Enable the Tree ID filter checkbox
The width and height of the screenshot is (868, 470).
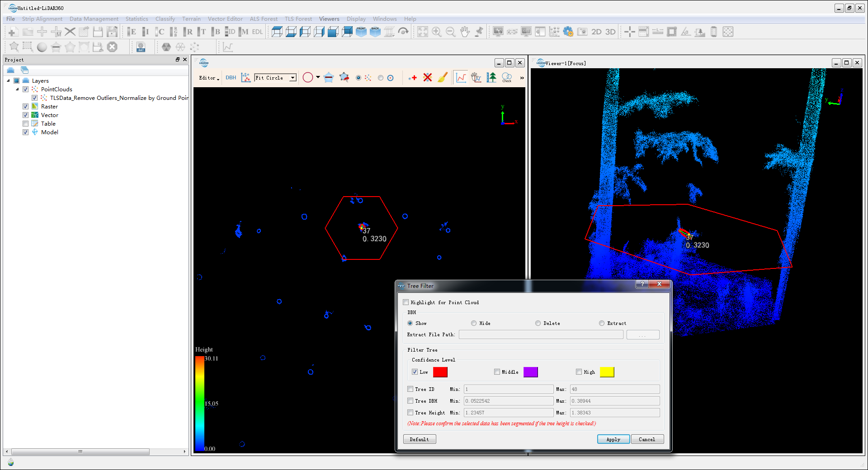(410, 389)
